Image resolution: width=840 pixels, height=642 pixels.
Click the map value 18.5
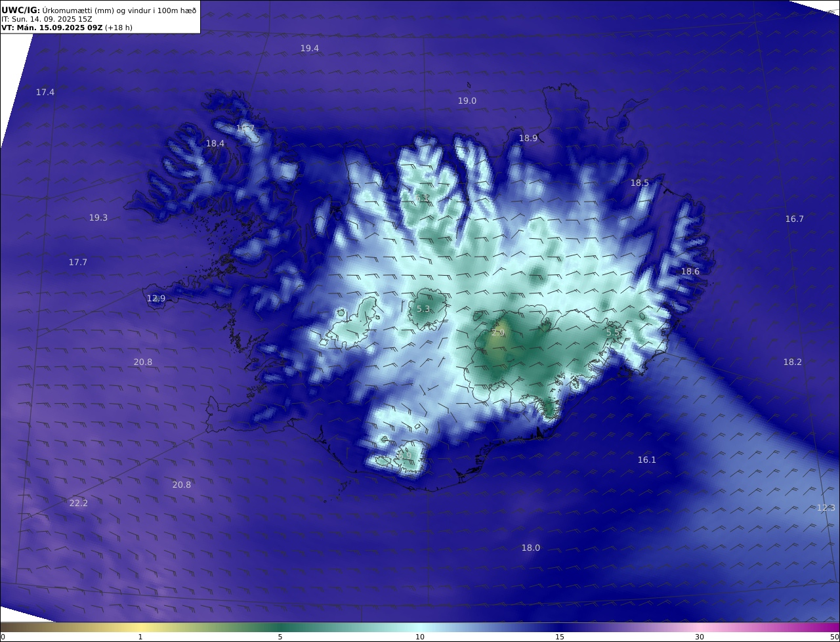click(x=640, y=182)
